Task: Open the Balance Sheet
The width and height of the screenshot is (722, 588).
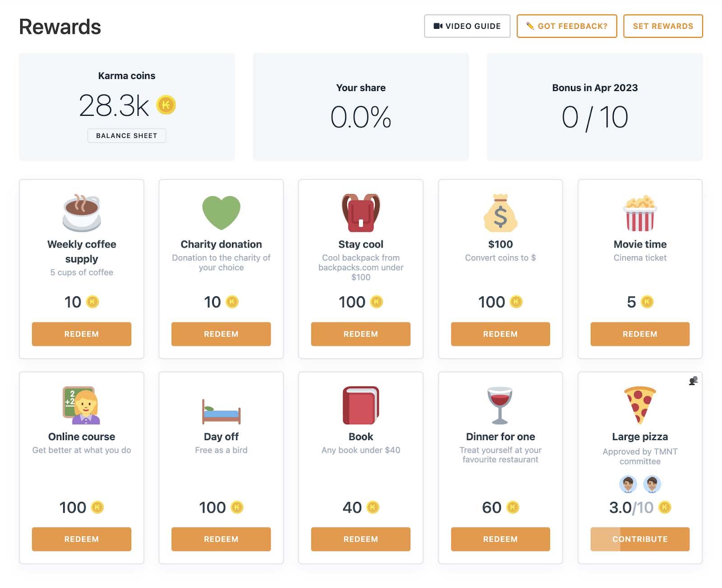Action: coord(127,135)
